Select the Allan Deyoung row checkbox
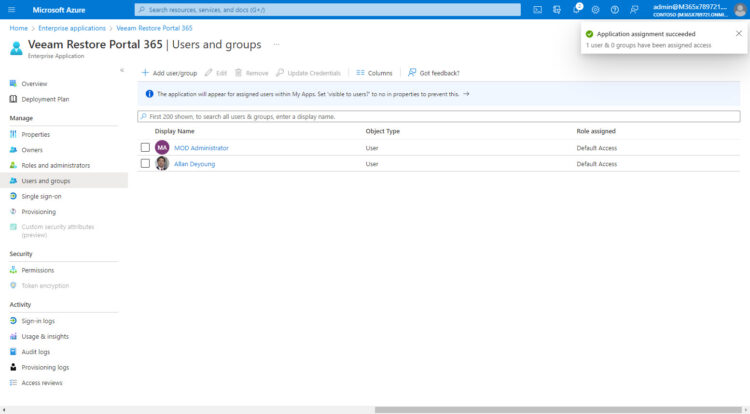The height and width of the screenshot is (414, 750). click(x=145, y=163)
